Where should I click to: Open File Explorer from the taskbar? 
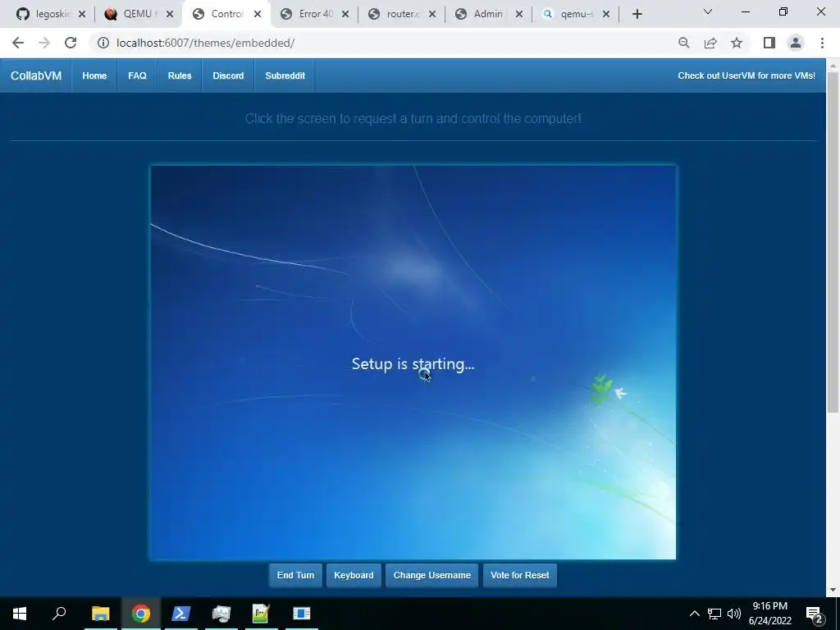[x=100, y=614]
